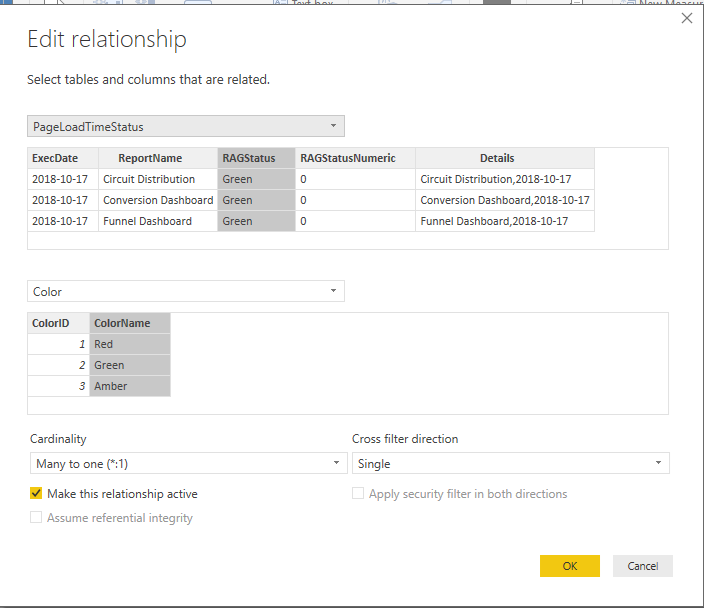Toggle Apply security filter in both directions
Image resolution: width=704 pixels, height=608 pixels.
tap(358, 493)
